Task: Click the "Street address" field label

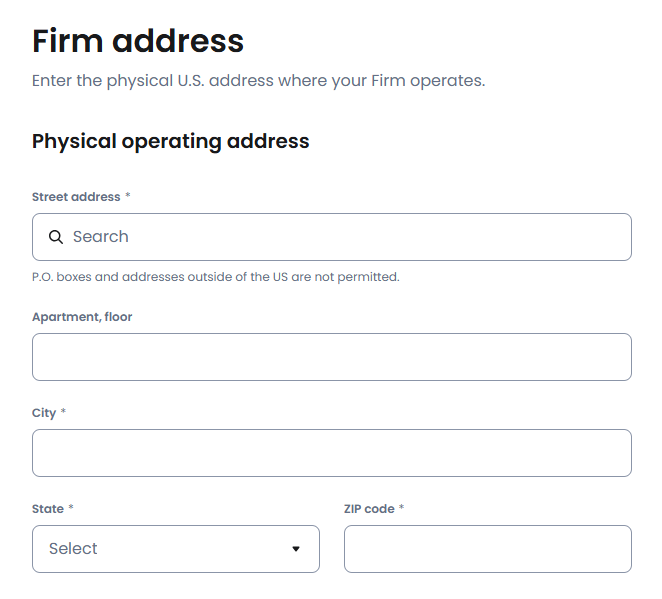Action: point(76,197)
